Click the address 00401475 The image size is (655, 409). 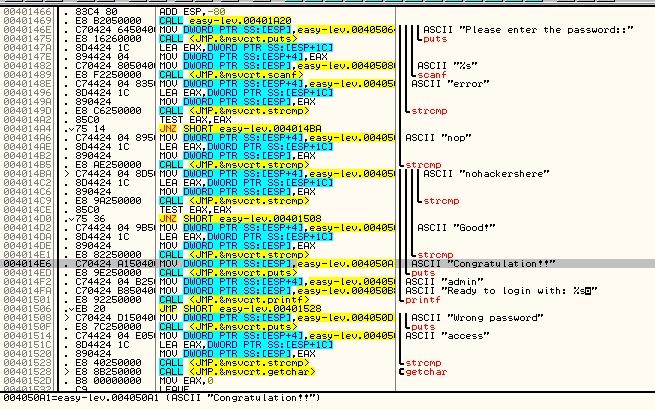point(28,39)
